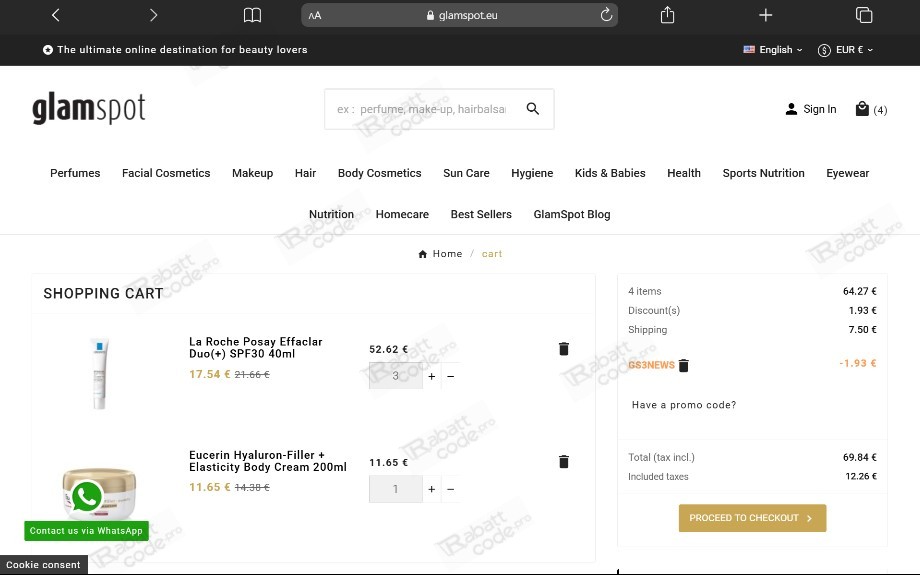Increase La Roche Posay quantity with plus
The height and width of the screenshot is (575, 920).
pos(432,376)
